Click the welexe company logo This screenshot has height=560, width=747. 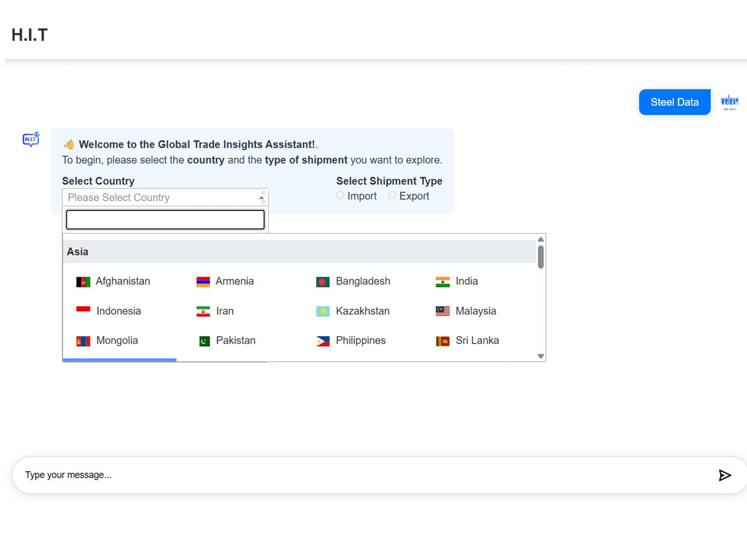729,102
